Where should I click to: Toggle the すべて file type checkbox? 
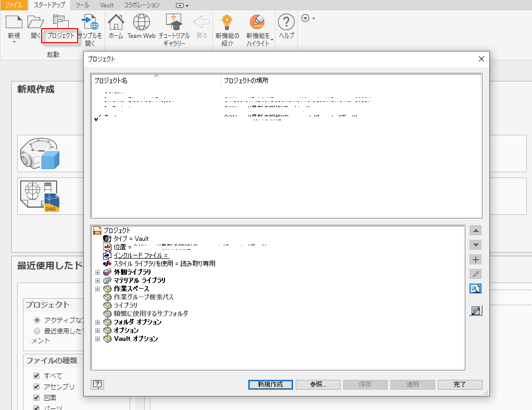[x=36, y=376]
